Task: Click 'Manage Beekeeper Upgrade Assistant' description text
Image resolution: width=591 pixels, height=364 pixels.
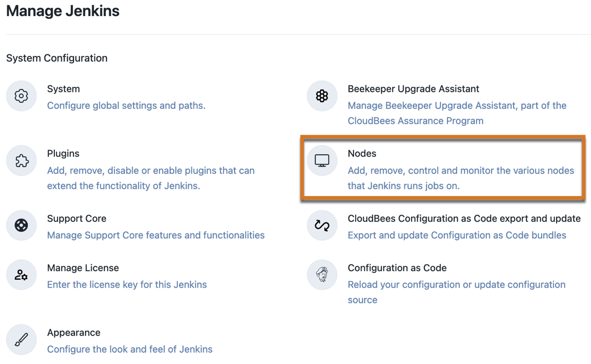Action: point(457,113)
